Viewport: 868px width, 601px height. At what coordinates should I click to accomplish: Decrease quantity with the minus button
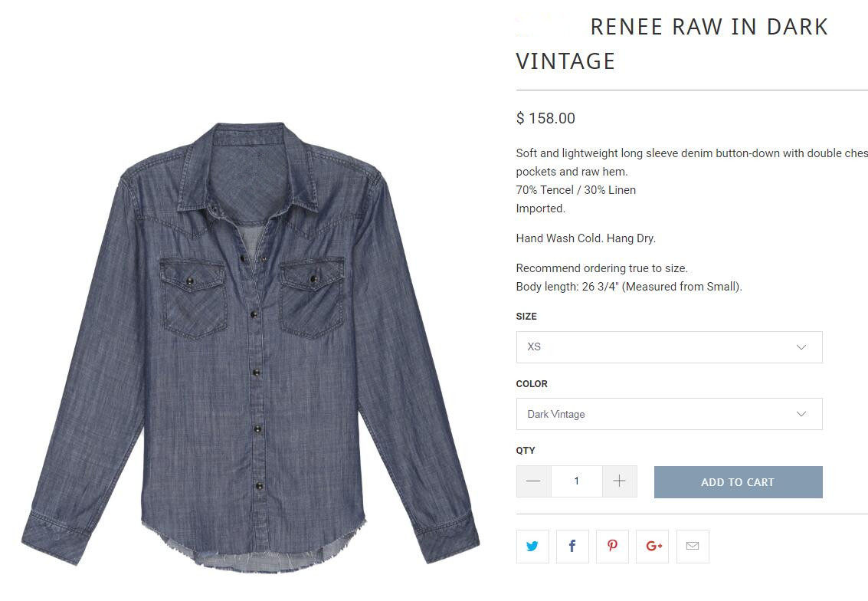[x=533, y=481]
